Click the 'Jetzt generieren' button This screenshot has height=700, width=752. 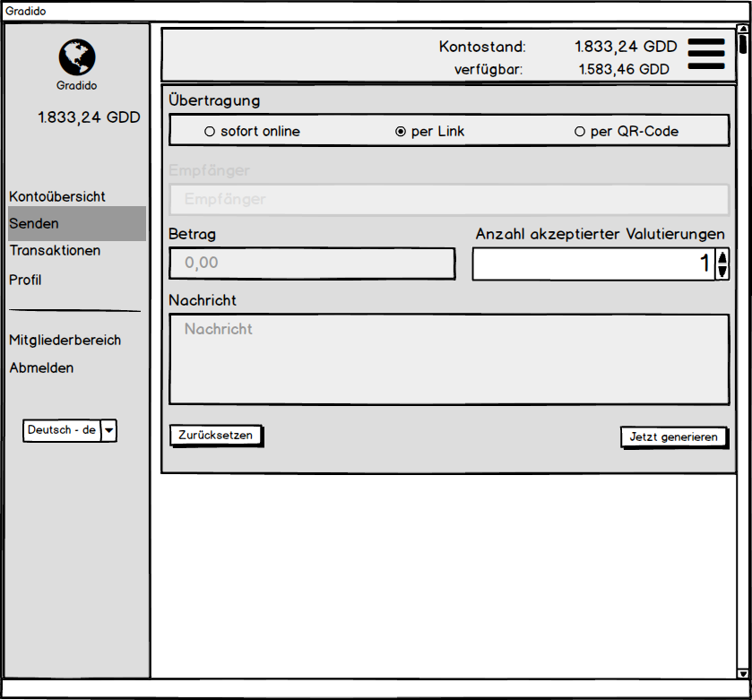(x=674, y=436)
